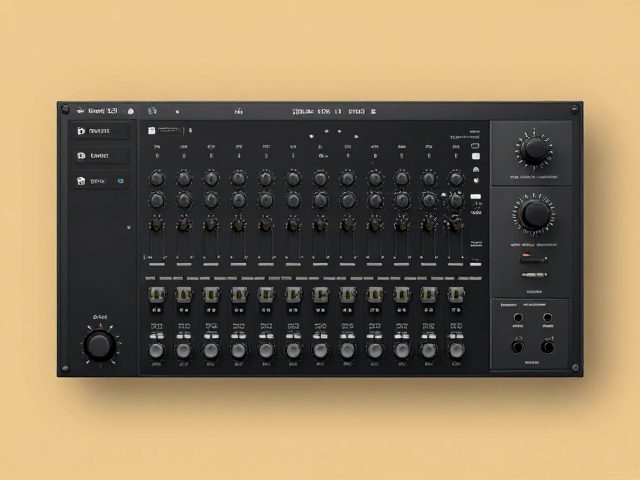The height and width of the screenshot is (480, 640).
Task: Click the second-row knob on channel 9
Action: 375,200
